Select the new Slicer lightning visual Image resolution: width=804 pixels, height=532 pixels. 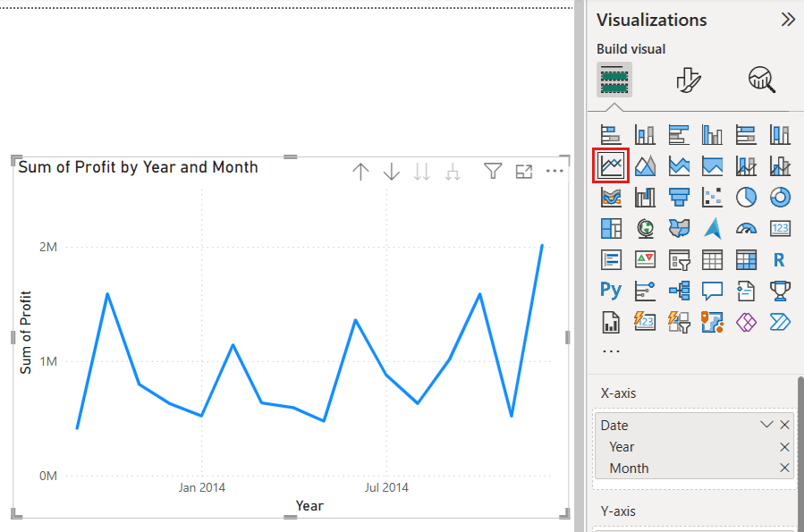click(679, 322)
